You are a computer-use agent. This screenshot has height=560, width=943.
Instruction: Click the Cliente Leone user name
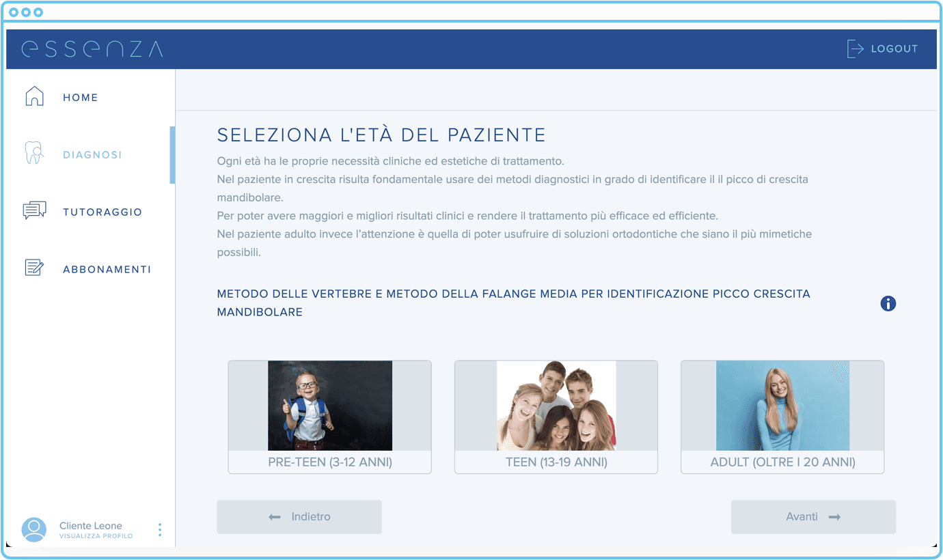91,526
